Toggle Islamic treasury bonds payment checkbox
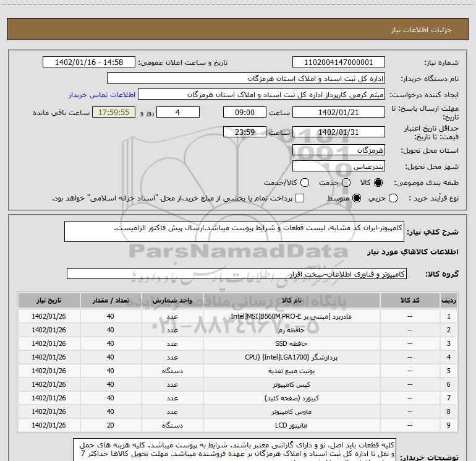The image size is (476, 461). (300, 198)
